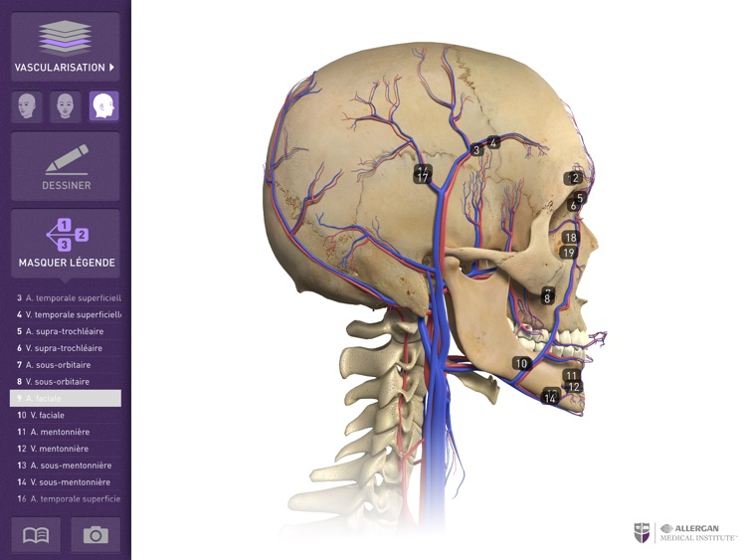Choose highlighted 9 A. faciale entry
746x560 pixels.
66,398
